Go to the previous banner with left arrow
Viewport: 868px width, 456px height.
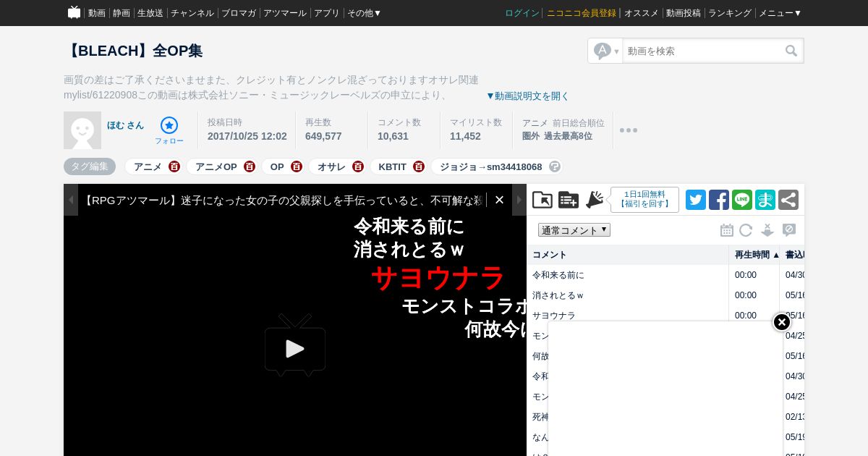click(x=71, y=200)
